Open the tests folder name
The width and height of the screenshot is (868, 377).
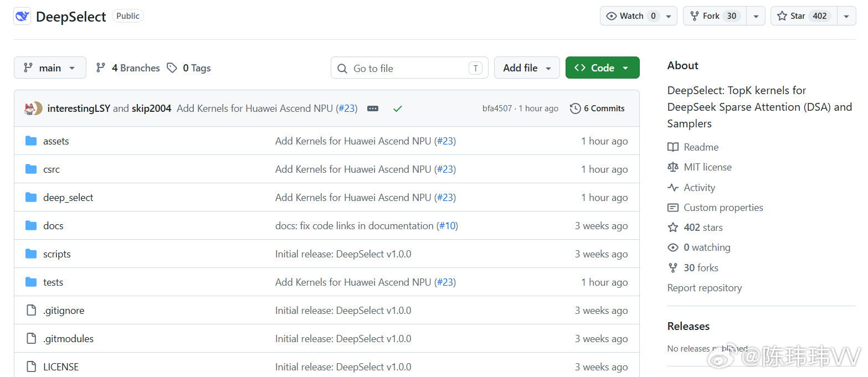coord(53,282)
